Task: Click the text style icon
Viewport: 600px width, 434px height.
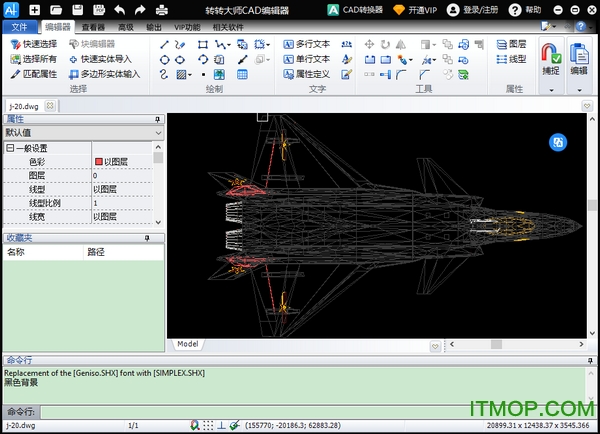Action: click(x=347, y=59)
